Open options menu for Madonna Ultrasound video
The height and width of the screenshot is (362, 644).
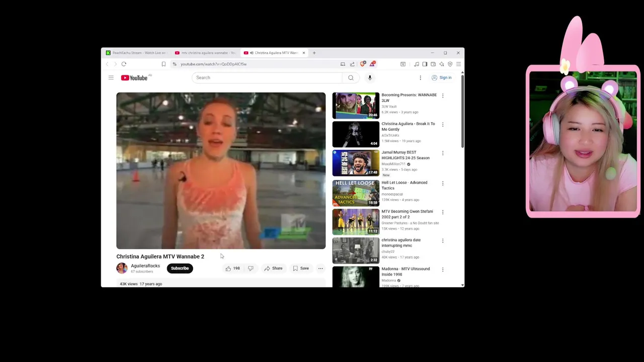point(443,269)
